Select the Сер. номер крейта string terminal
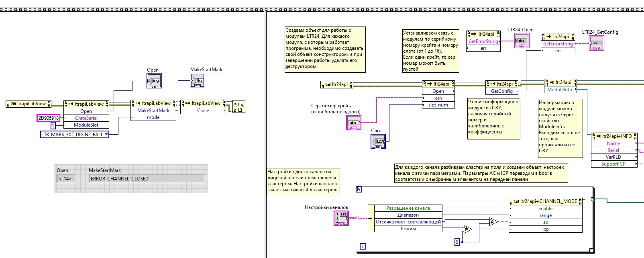The width and height of the screenshot is (644, 258). pos(354,123)
